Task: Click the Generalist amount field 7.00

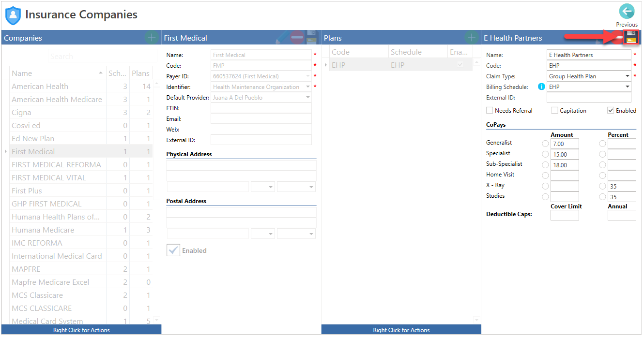Action: point(565,144)
